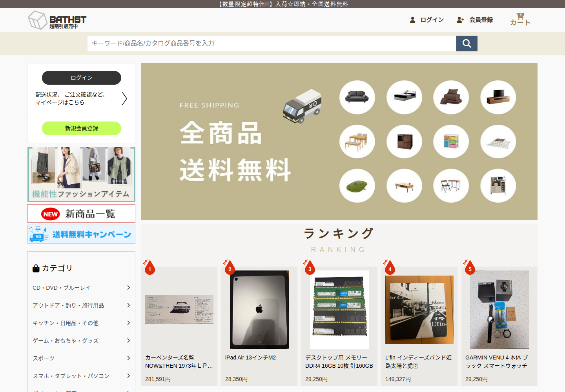The image size is (565, 392).
Task: Click the ランキング section heading
Action: click(339, 233)
